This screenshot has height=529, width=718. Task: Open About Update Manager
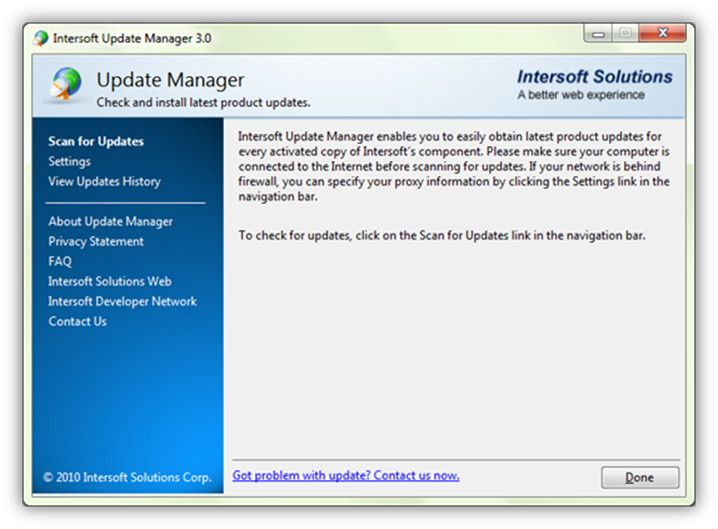(110, 221)
